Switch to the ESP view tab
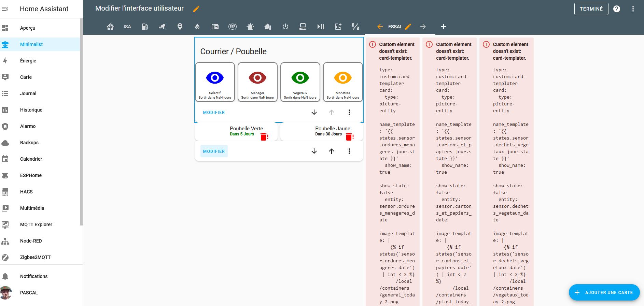 click(x=233, y=27)
